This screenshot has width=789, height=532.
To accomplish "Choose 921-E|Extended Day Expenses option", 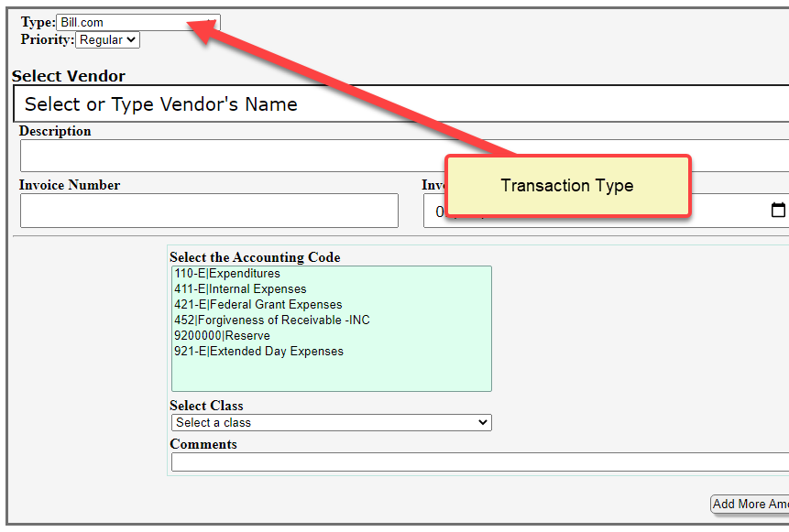I will (258, 352).
